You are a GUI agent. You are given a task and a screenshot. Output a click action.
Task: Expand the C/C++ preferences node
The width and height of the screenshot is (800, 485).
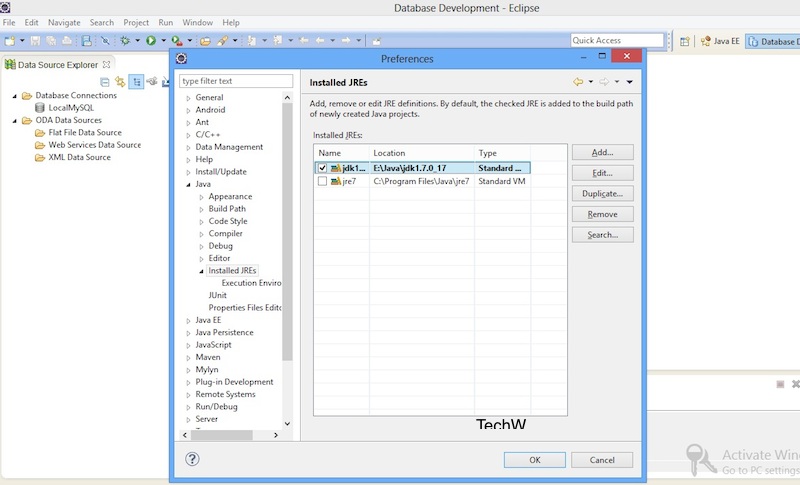pos(188,135)
